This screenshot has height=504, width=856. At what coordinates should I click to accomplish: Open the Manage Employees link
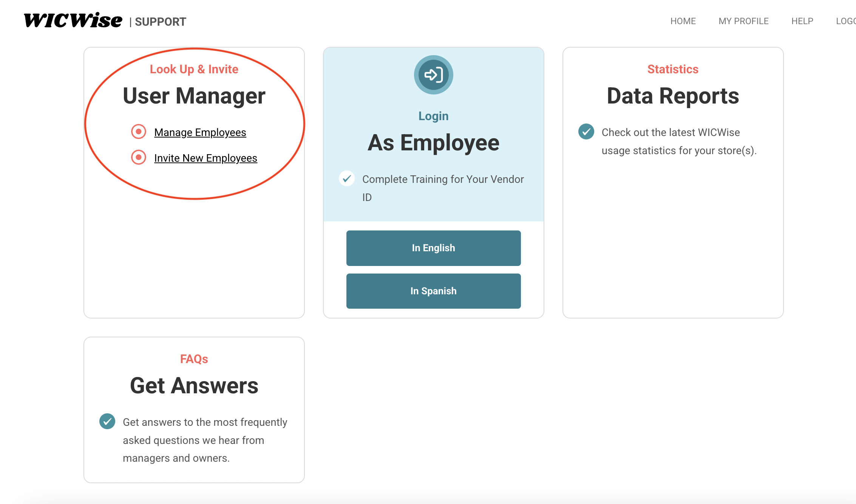point(200,132)
